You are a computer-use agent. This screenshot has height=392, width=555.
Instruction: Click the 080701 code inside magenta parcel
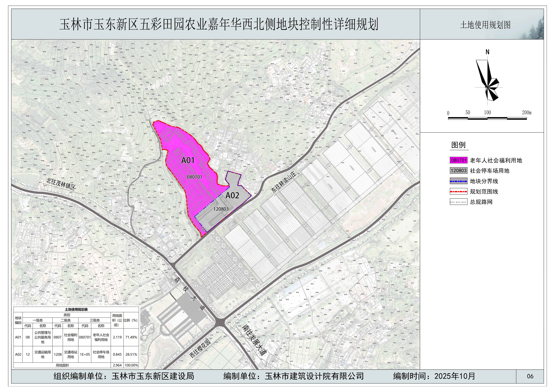click(x=194, y=177)
